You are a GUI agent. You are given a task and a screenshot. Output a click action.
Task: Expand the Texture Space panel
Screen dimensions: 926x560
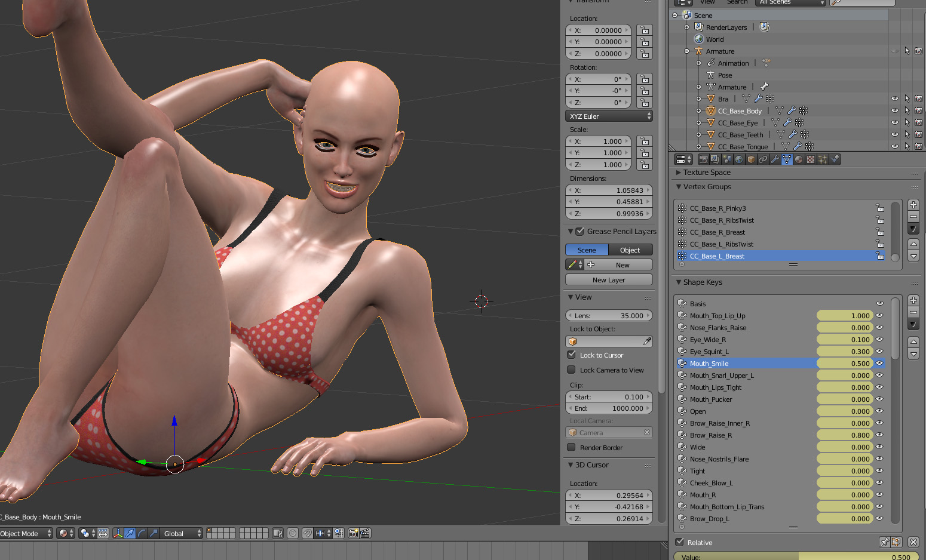tap(679, 172)
